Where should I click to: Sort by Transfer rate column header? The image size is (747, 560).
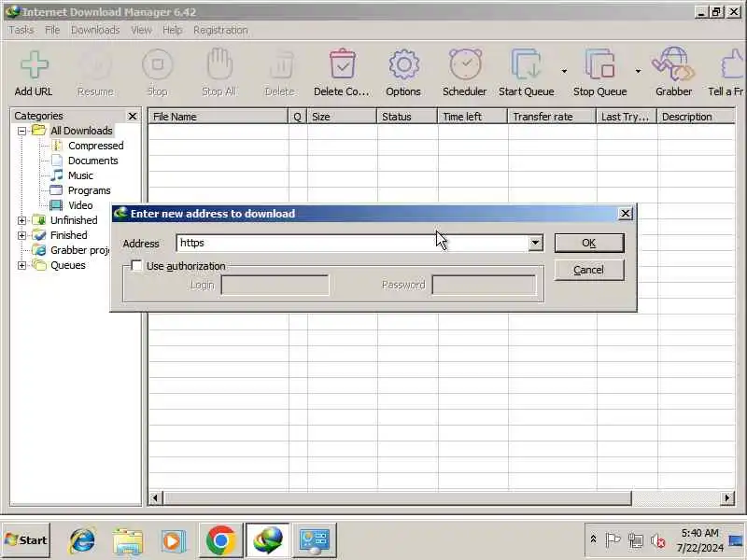pos(552,117)
